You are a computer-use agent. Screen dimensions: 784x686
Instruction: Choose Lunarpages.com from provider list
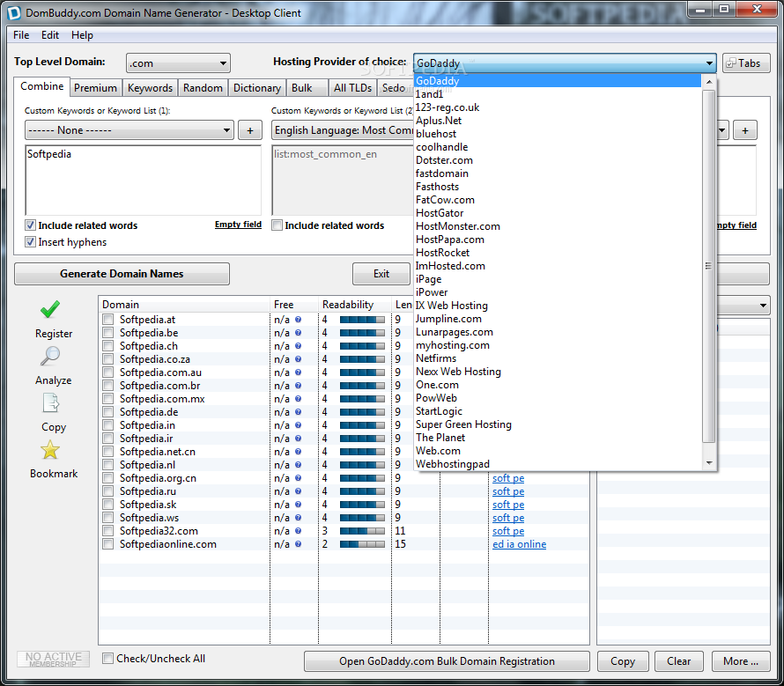pyautogui.click(x=454, y=332)
